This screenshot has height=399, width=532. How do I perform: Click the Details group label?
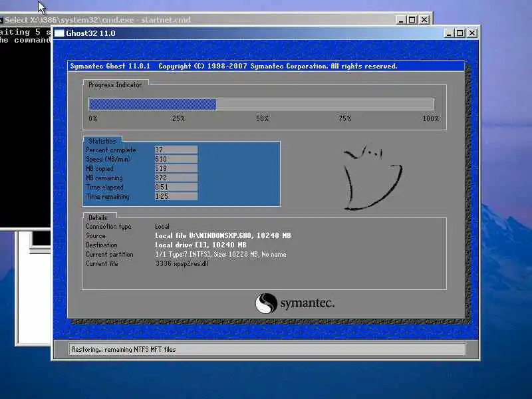click(98, 217)
